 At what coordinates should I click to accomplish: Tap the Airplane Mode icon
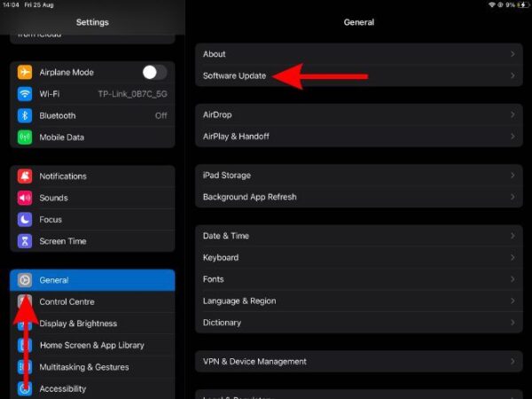point(25,73)
